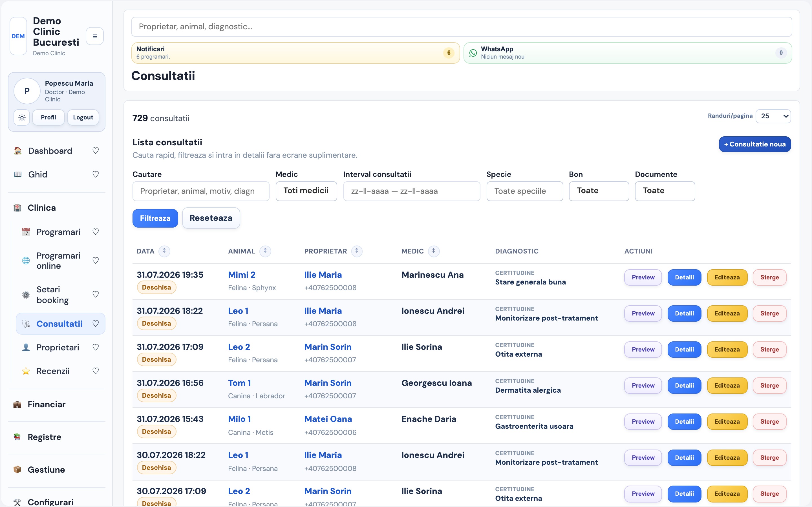Focus the Interval consultatii date range field

pos(411,191)
